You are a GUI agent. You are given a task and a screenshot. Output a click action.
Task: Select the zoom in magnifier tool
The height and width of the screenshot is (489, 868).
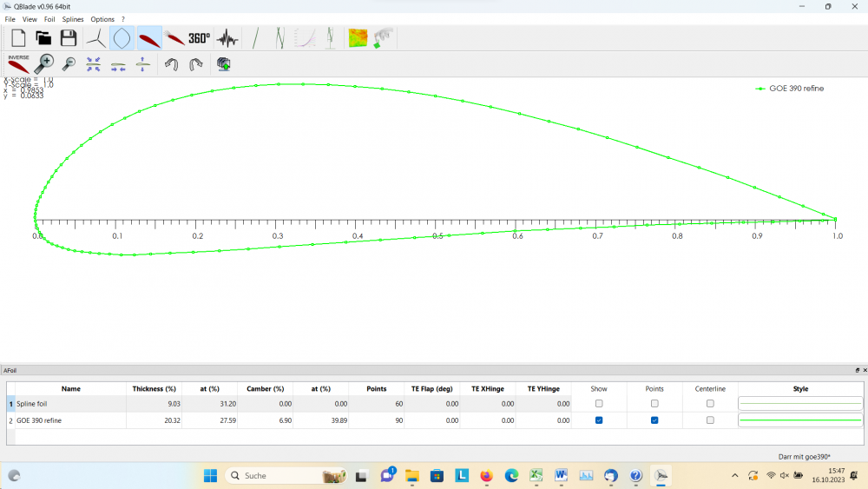pyautogui.click(x=43, y=63)
